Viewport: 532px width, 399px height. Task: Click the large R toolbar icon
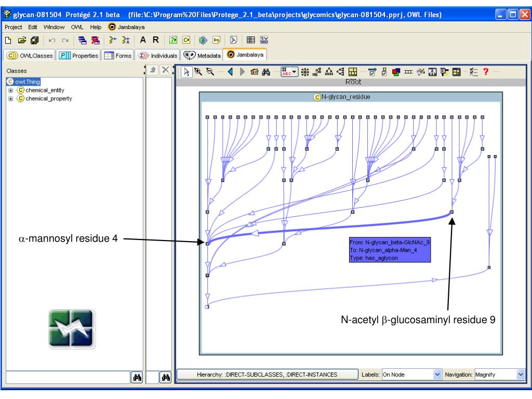click(x=156, y=39)
